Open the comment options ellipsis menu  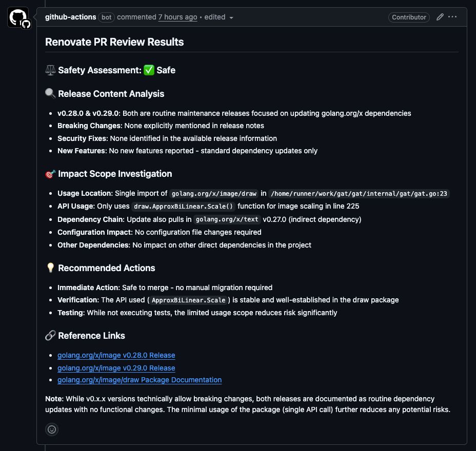pyautogui.click(x=452, y=17)
